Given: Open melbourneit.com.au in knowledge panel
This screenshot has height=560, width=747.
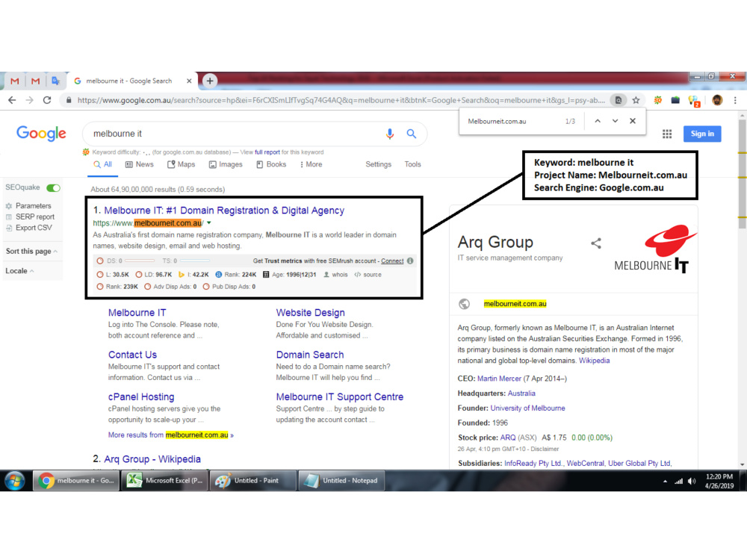Looking at the screenshot, I should coord(515,304).
